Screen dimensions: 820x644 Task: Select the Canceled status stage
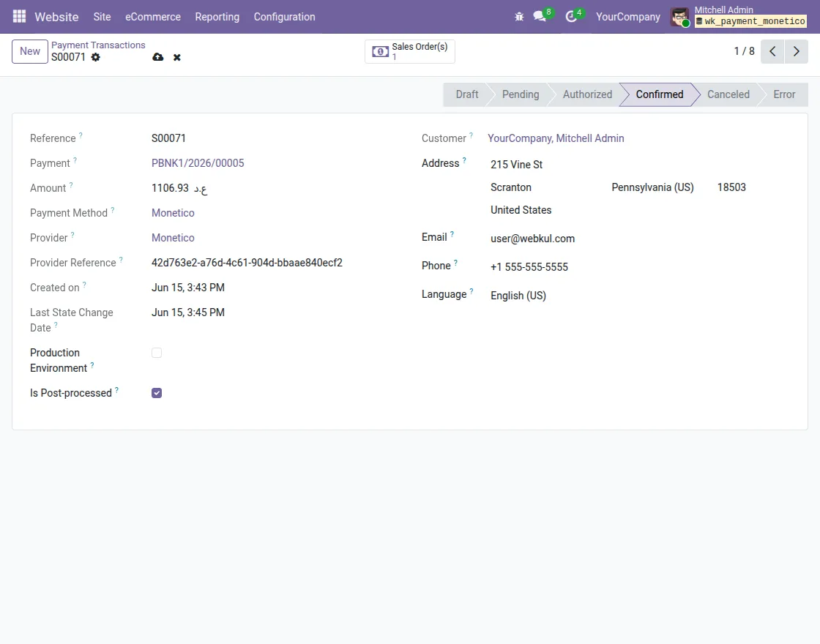(728, 94)
